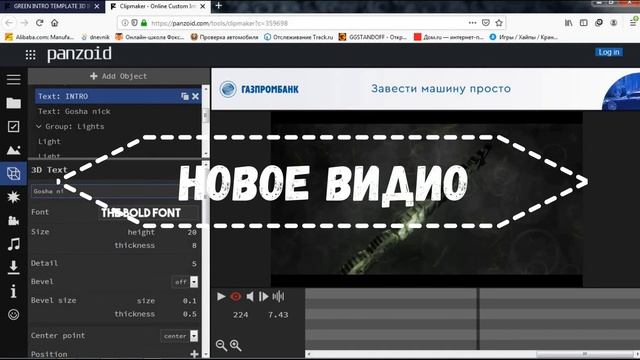640x360 pixels.
Task: Click the Size height value 20
Action: [x=192, y=232]
